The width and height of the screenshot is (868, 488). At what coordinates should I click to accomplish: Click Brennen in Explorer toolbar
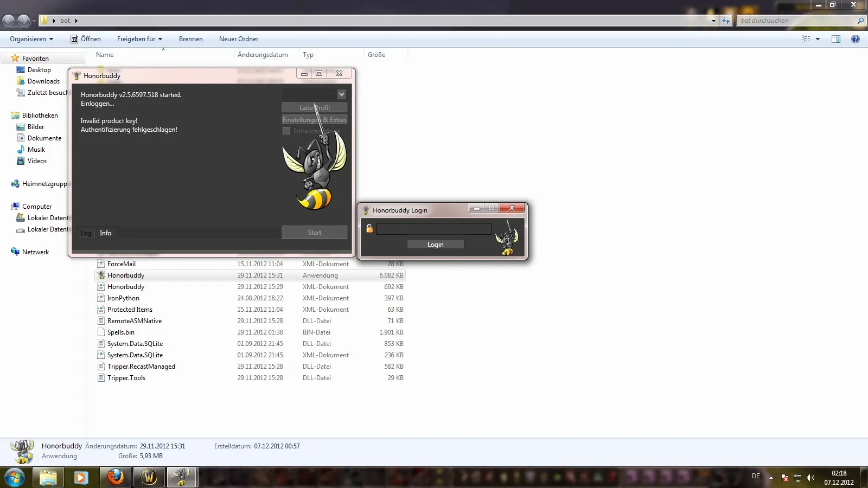click(191, 39)
